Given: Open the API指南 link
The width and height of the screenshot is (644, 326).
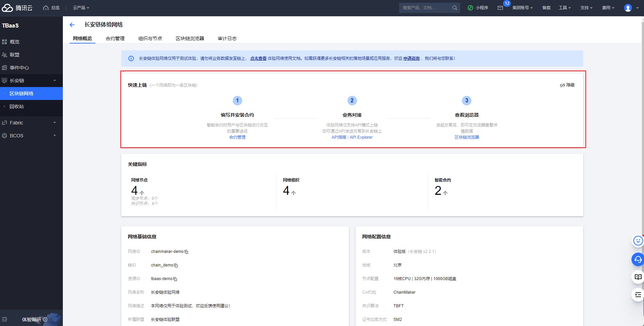Looking at the screenshot, I should 339,137.
